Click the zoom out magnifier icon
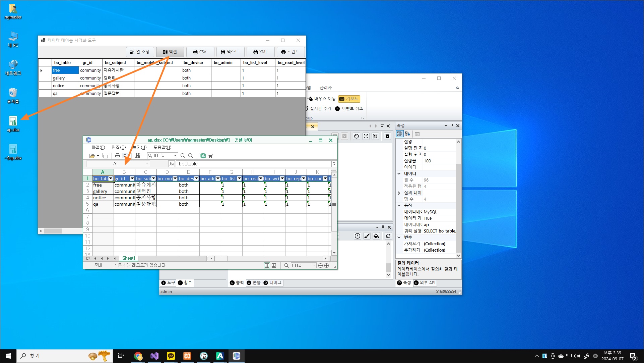Screen dimensions: 644x363 pyautogui.click(x=183, y=156)
